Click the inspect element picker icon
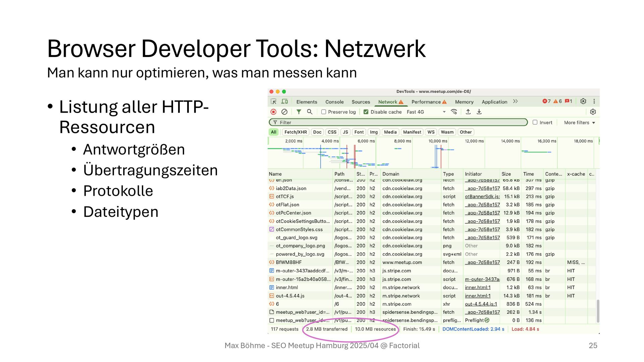The image size is (644, 362). (x=274, y=102)
